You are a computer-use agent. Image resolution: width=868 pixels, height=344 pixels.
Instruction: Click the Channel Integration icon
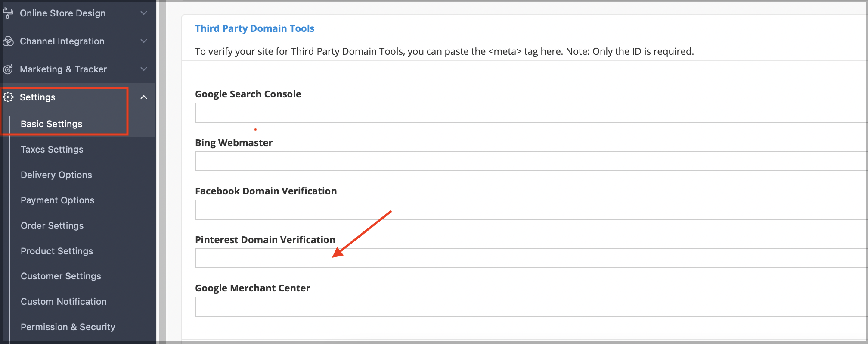[x=8, y=41]
